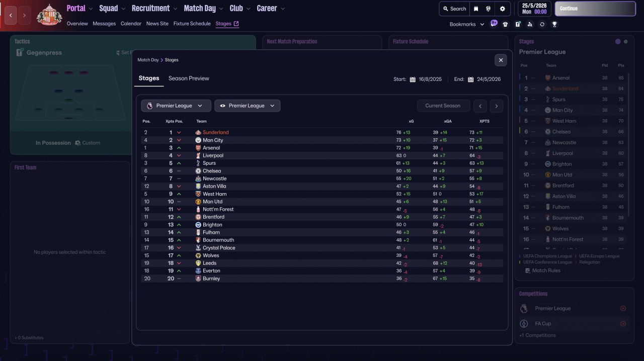
Task: Open the End date calendar icon
Action: click(x=470, y=79)
